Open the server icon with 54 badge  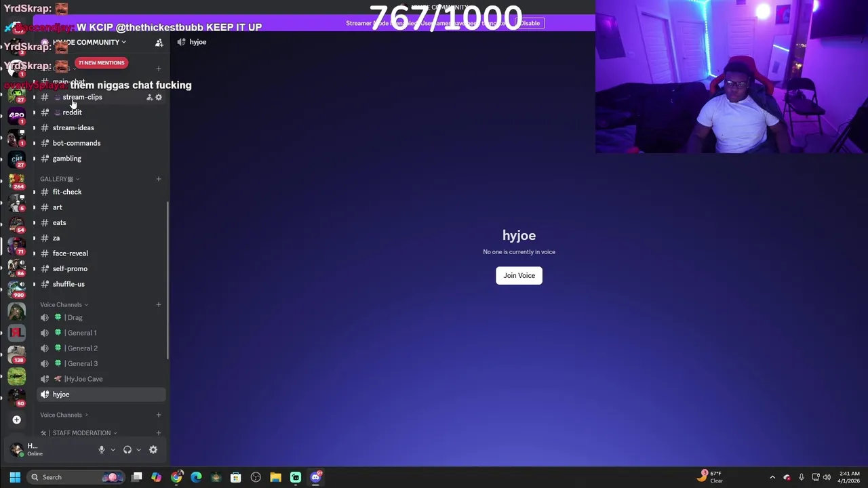16,224
